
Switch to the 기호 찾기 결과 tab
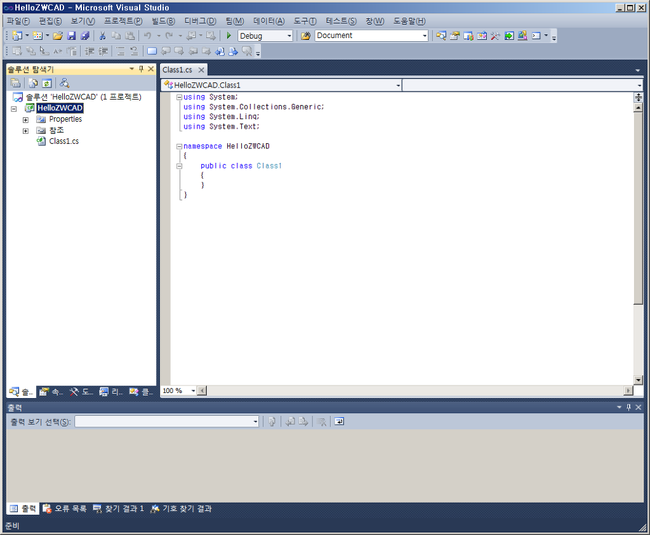181,509
